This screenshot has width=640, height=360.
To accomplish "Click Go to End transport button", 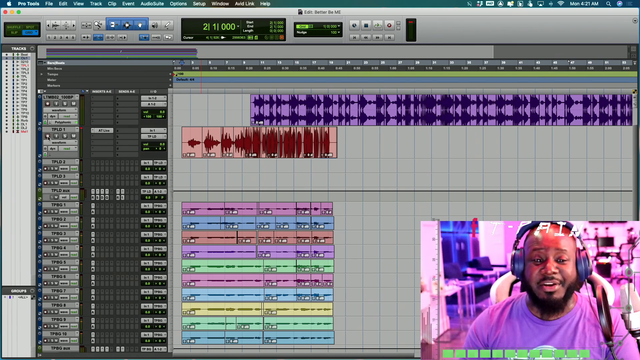I will click(389, 37).
